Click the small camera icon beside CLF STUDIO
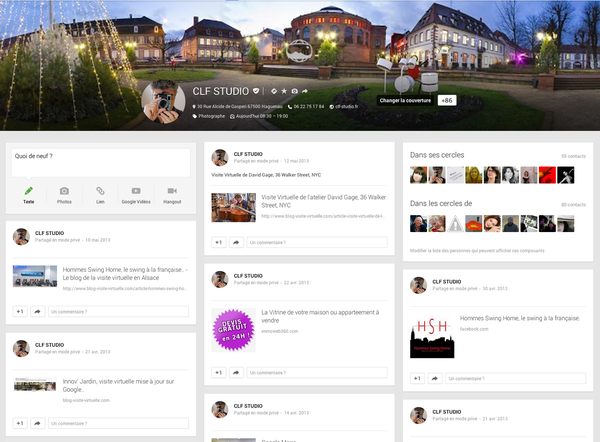Image resolution: width=600 pixels, height=442 pixels. [x=295, y=91]
